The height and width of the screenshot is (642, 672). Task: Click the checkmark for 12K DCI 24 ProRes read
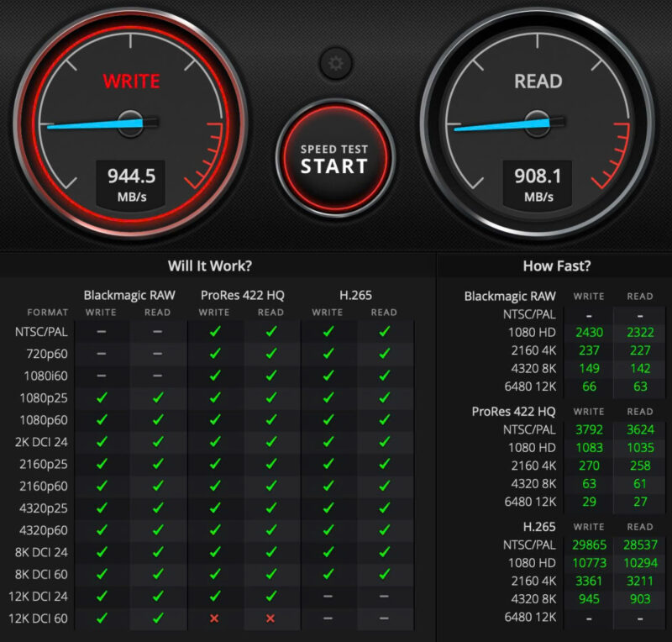(x=271, y=596)
